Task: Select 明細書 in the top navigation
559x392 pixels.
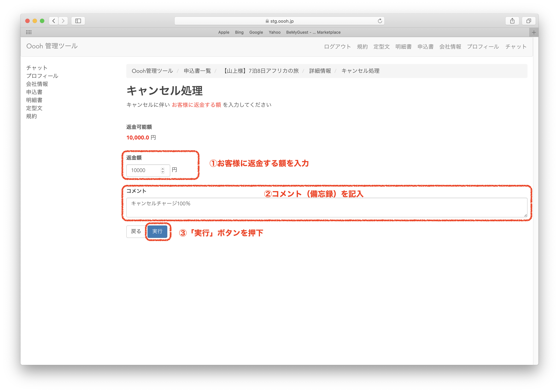Action: (x=403, y=46)
